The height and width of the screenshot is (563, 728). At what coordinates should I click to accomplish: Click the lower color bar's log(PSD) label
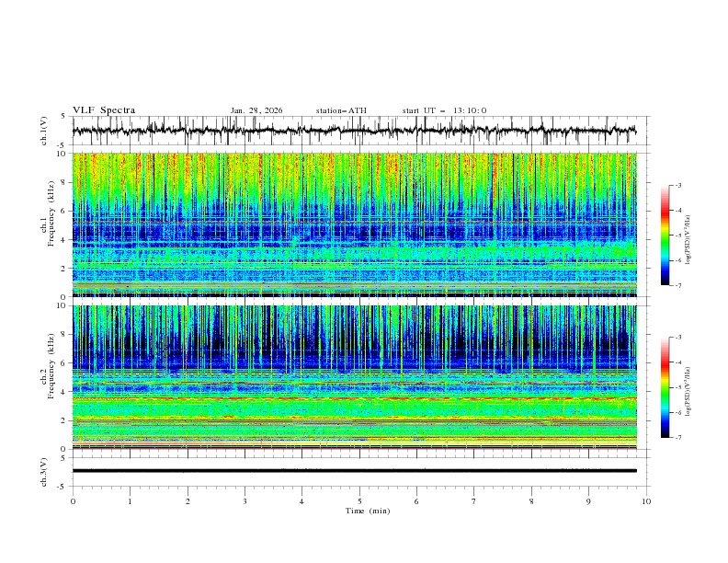click(688, 392)
